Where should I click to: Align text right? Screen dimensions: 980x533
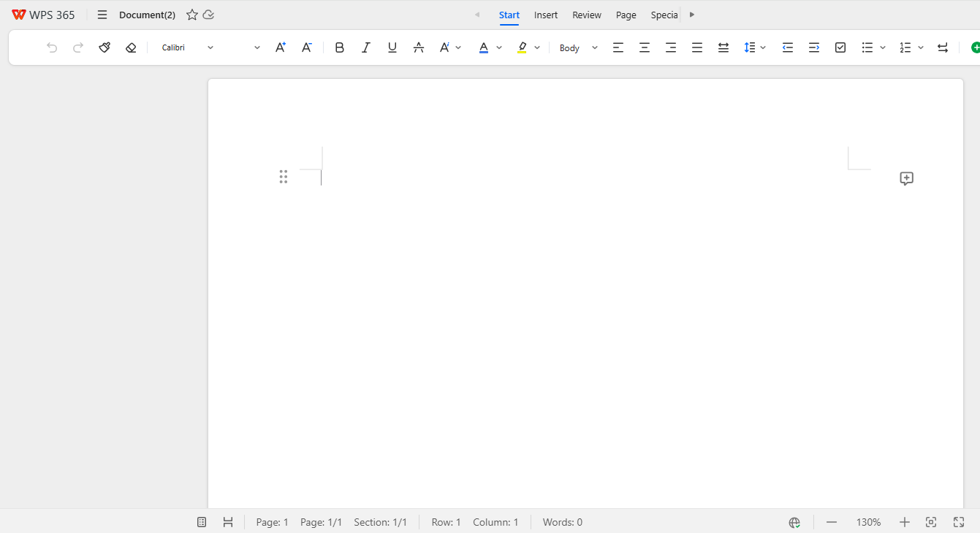[x=671, y=47]
